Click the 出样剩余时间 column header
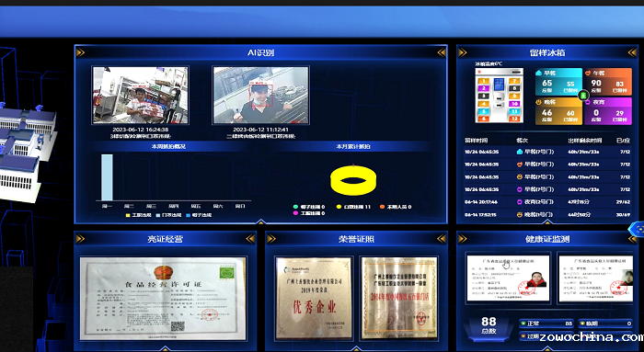The width and height of the screenshot is (644, 352). tap(585, 141)
